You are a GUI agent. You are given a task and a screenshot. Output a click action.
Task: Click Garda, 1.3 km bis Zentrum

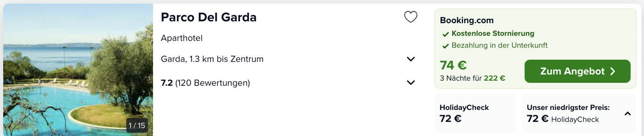tap(212, 59)
